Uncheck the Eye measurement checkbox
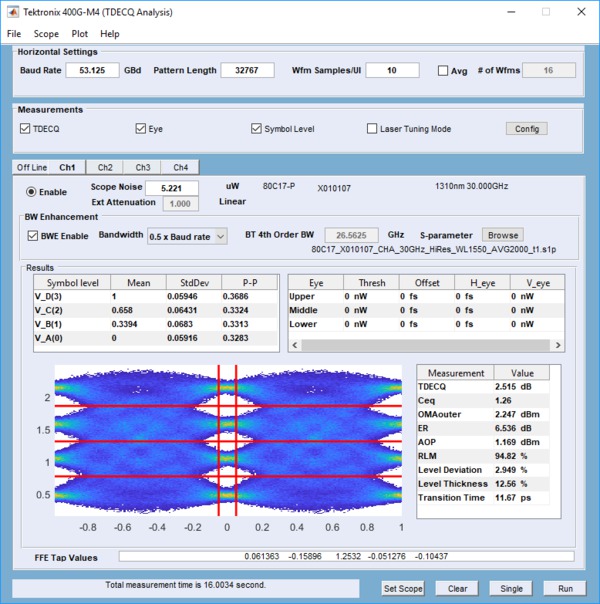 point(141,129)
